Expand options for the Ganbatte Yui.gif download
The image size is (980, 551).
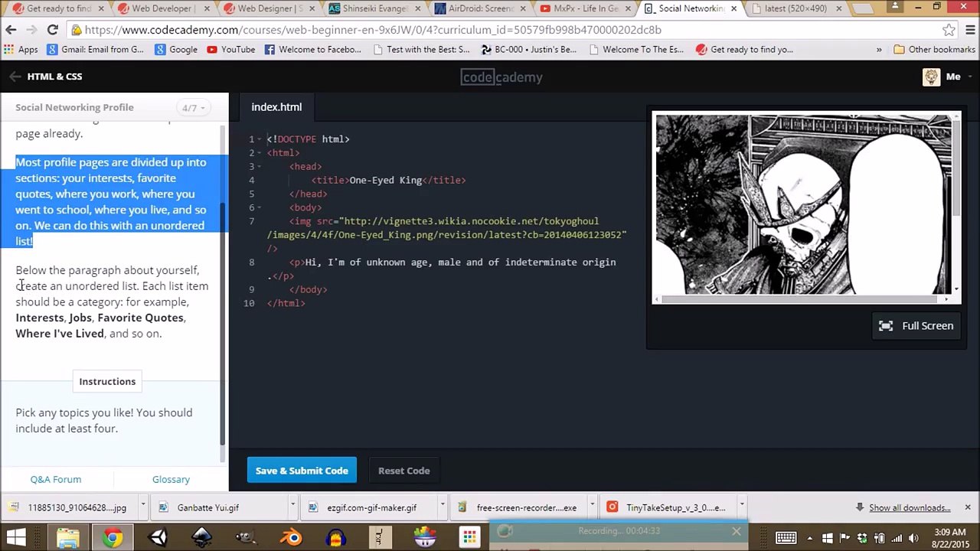click(292, 506)
